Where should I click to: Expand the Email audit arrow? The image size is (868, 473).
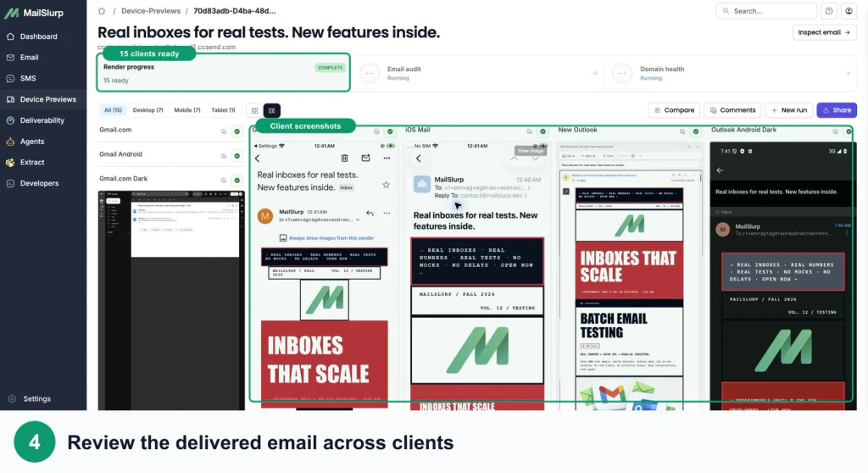(x=594, y=74)
